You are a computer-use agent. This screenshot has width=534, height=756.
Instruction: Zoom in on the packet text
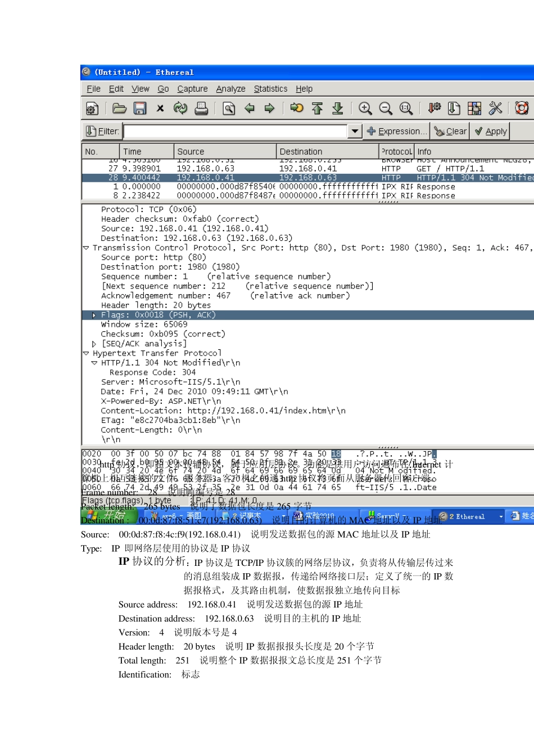pos(365,109)
